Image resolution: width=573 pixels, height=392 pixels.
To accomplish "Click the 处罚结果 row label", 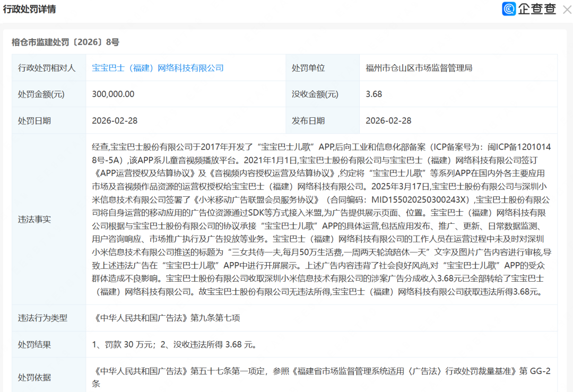I will point(34,345).
